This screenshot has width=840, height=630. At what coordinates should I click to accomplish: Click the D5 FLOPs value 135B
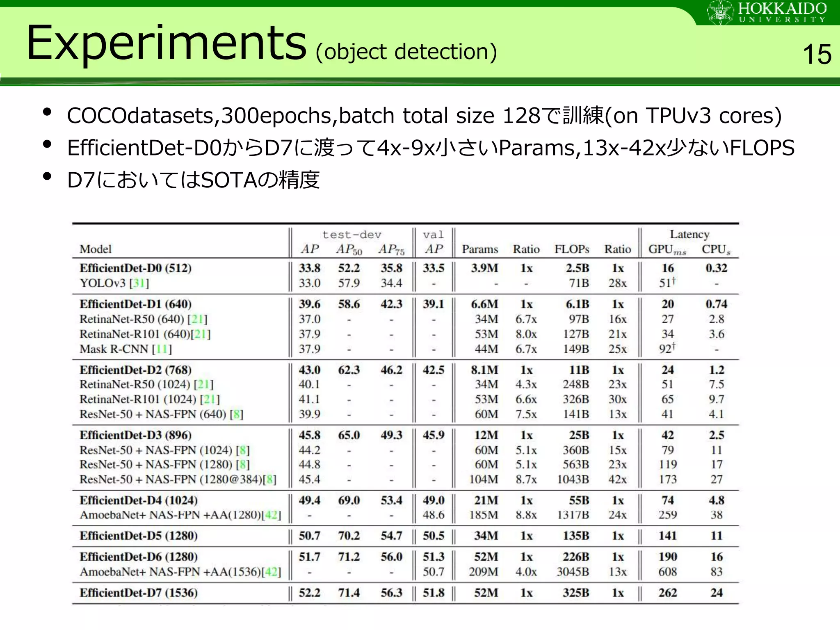pyautogui.click(x=576, y=536)
